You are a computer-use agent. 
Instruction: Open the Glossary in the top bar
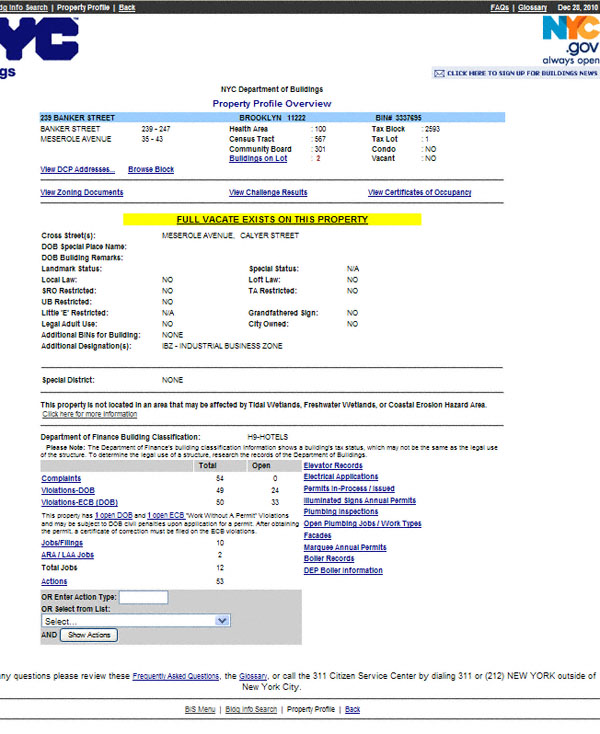(531, 7)
